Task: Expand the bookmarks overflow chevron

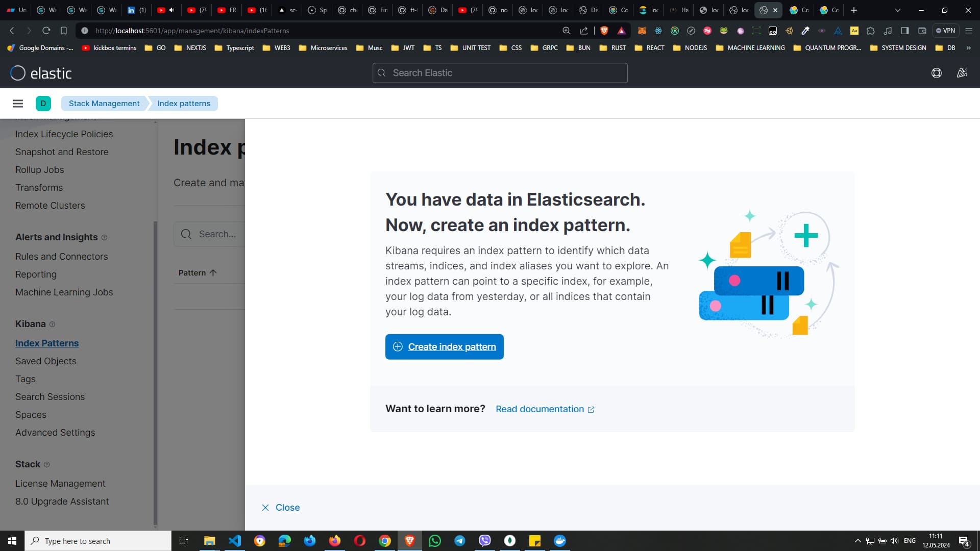Action: 968,47
